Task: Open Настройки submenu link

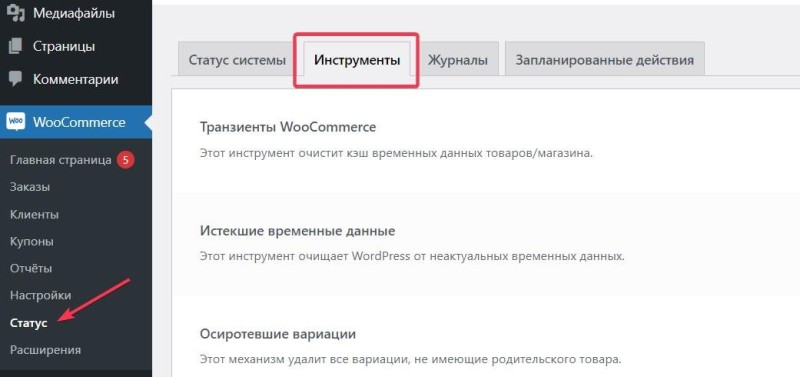Action: (40, 295)
